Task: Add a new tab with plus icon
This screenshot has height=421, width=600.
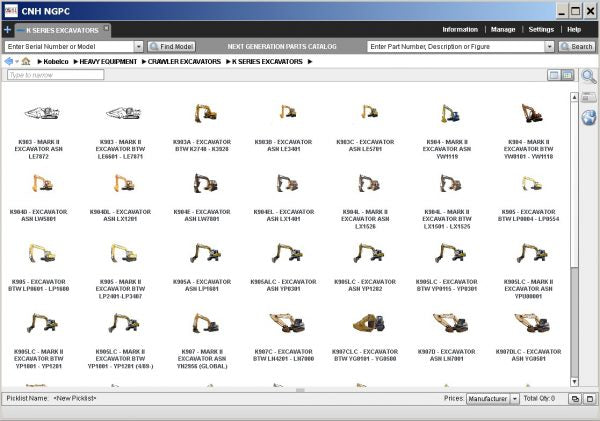Action: 7,30
